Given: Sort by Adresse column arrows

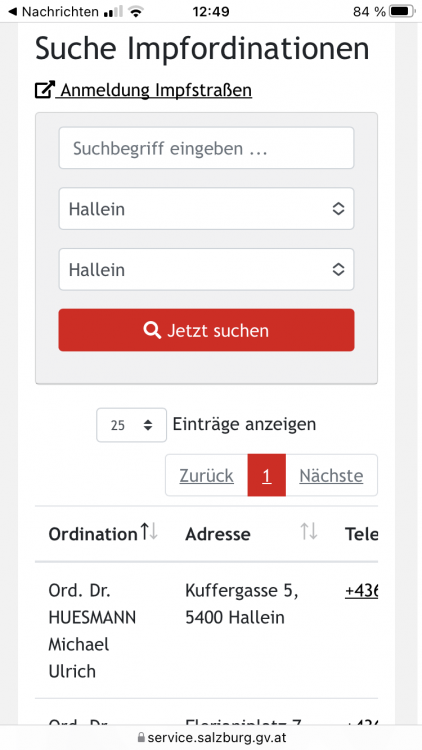Looking at the screenshot, I should point(309,531).
